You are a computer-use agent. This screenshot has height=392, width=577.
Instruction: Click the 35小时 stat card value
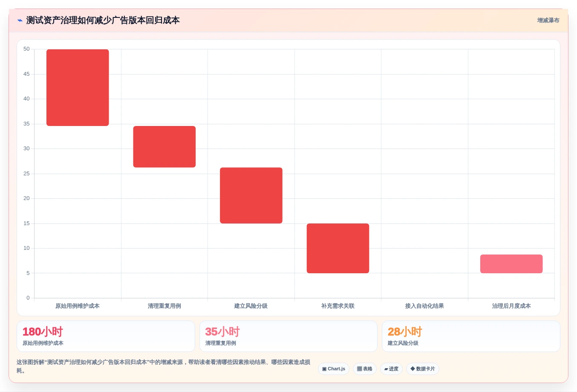click(x=222, y=332)
